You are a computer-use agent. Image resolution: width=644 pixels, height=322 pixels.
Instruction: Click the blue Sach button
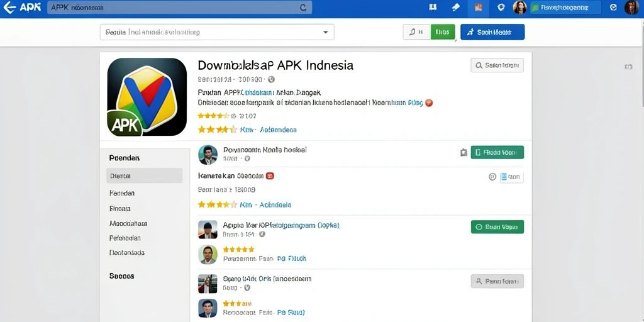pyautogui.click(x=492, y=31)
